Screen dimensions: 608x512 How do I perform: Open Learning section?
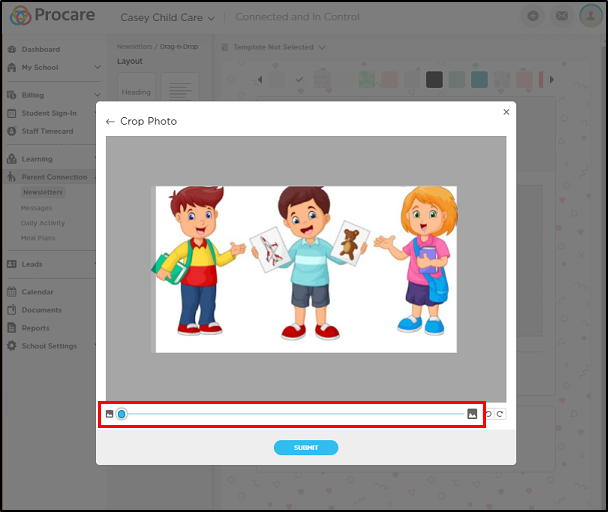[x=37, y=159]
